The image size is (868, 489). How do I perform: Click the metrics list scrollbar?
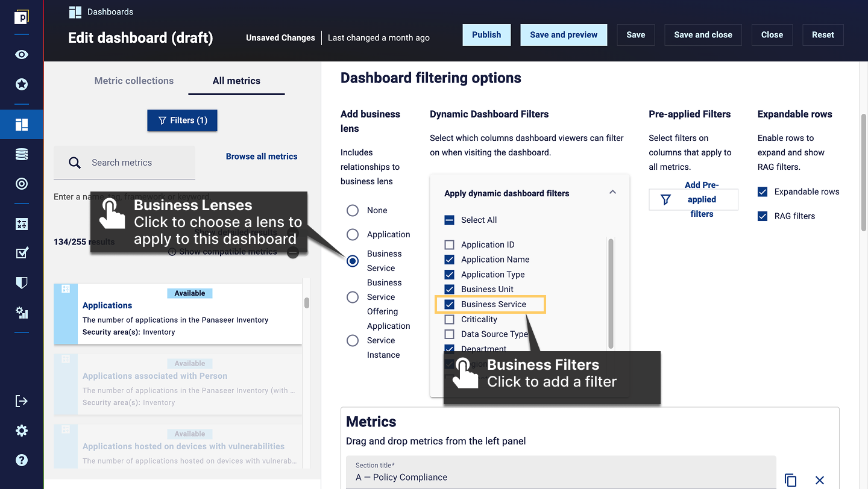[x=307, y=302]
